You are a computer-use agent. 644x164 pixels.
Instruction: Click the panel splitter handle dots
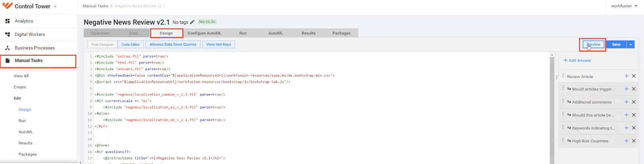click(556, 78)
